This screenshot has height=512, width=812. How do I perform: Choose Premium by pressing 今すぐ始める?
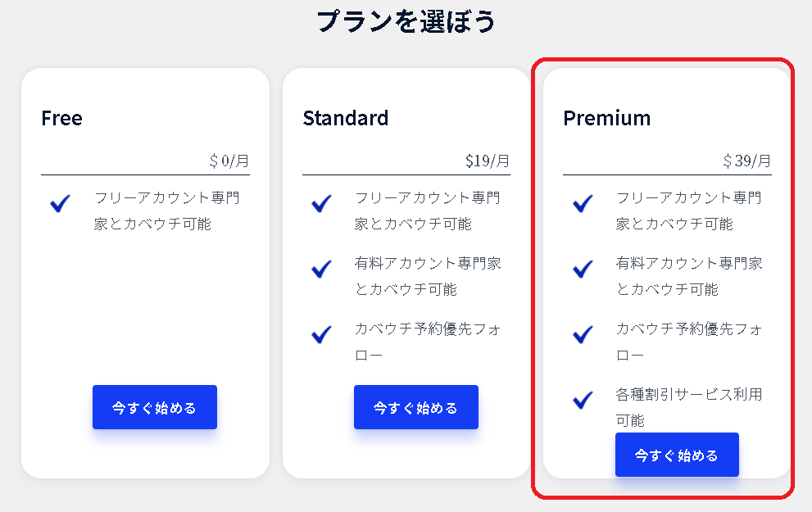[x=677, y=455]
